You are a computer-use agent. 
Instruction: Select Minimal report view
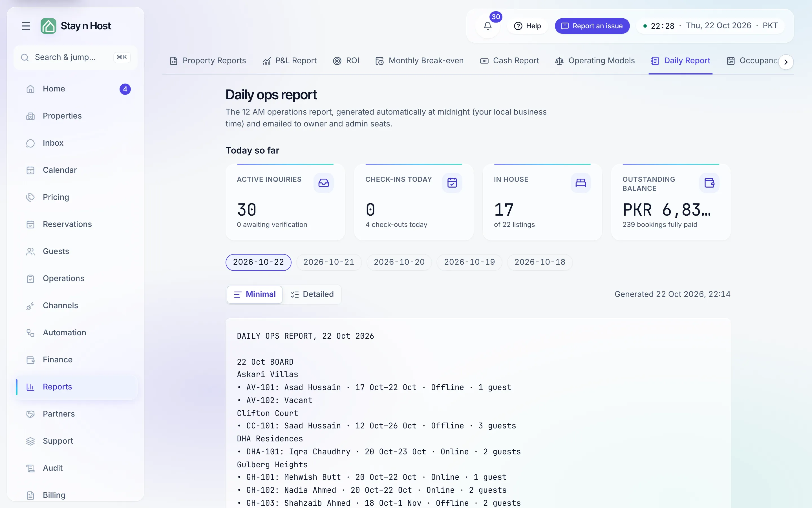(255, 295)
